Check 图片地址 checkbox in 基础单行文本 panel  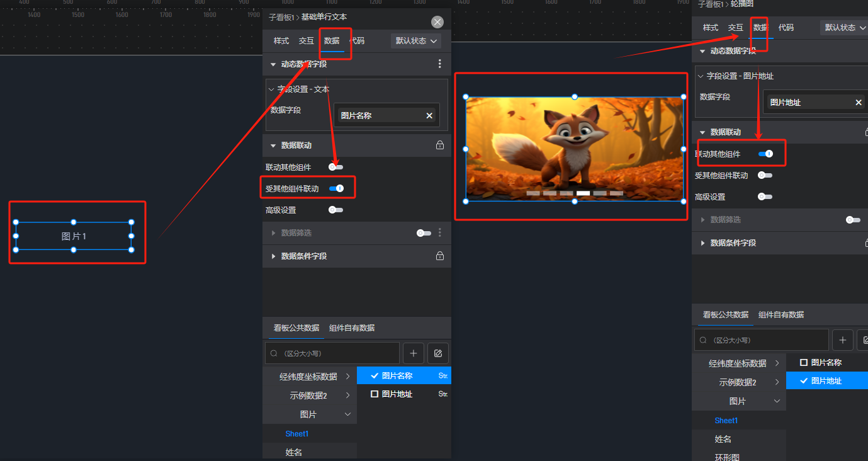375,394
